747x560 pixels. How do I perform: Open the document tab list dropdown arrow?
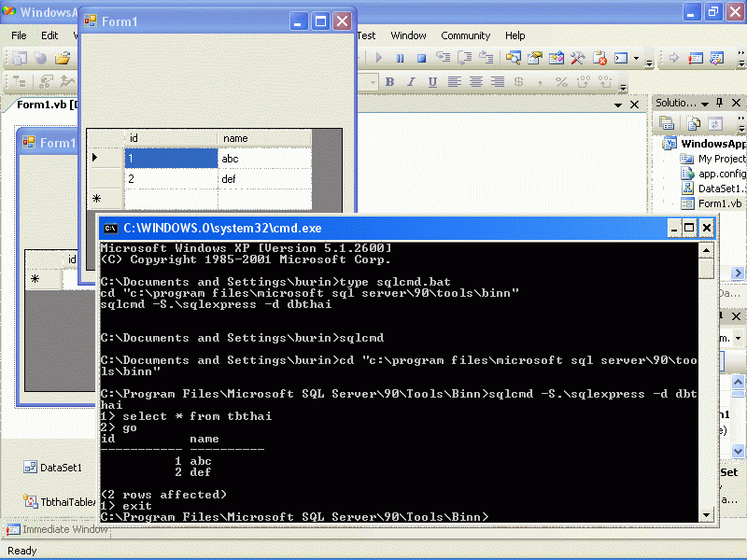[618, 105]
